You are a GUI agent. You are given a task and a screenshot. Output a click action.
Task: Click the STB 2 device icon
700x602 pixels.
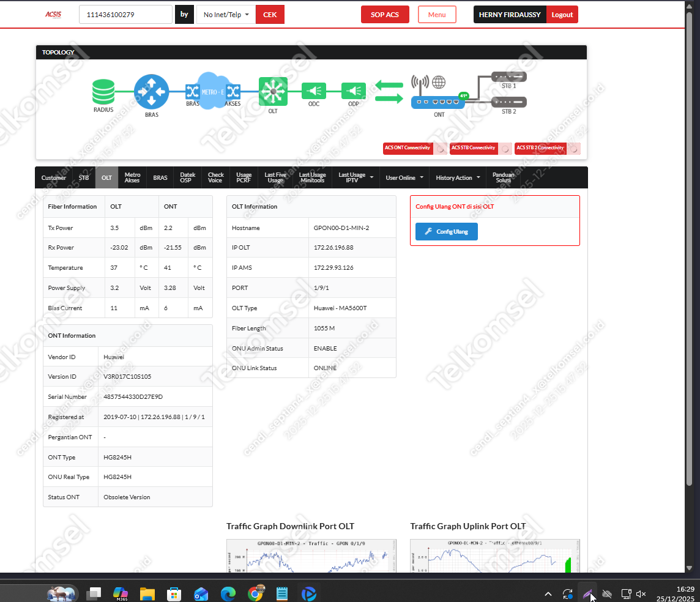[509, 102]
